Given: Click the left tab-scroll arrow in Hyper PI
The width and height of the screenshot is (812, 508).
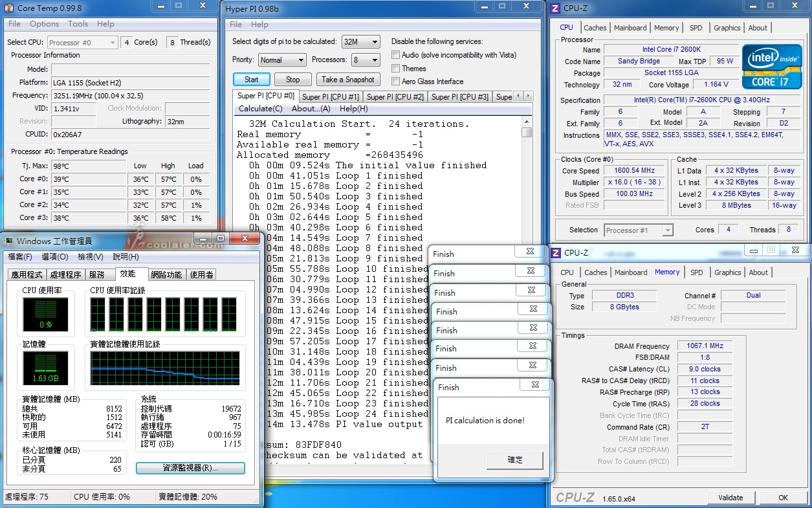Looking at the screenshot, I should pyautogui.click(x=519, y=96).
